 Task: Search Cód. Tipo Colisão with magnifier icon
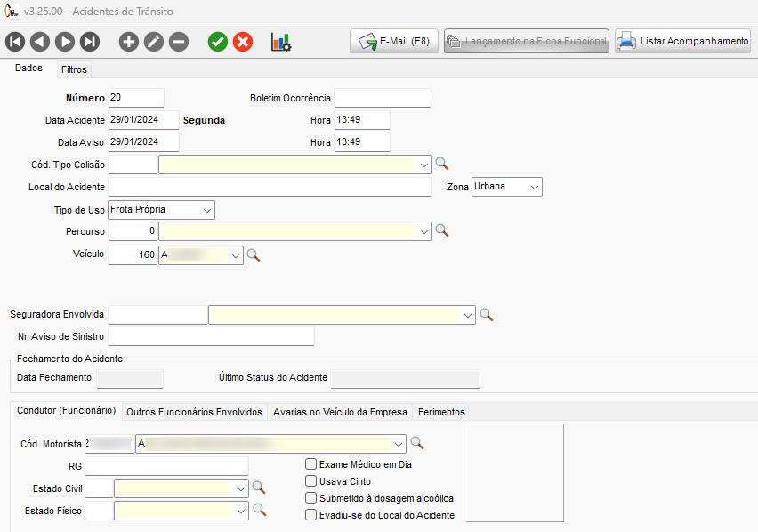coord(441,164)
